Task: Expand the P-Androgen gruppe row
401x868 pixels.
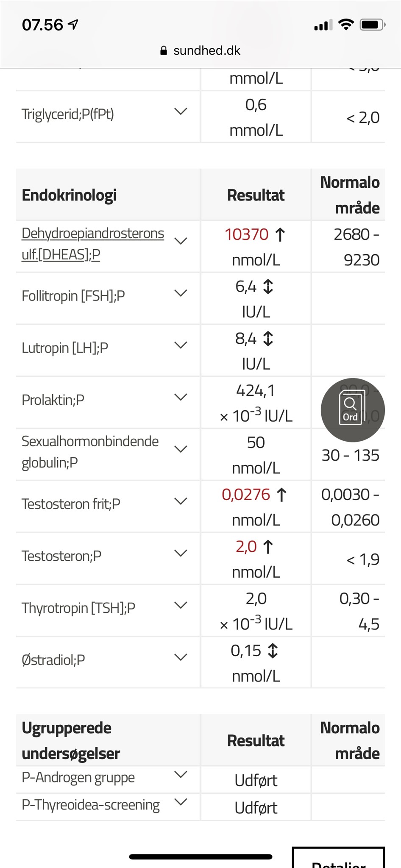Action: tap(181, 775)
